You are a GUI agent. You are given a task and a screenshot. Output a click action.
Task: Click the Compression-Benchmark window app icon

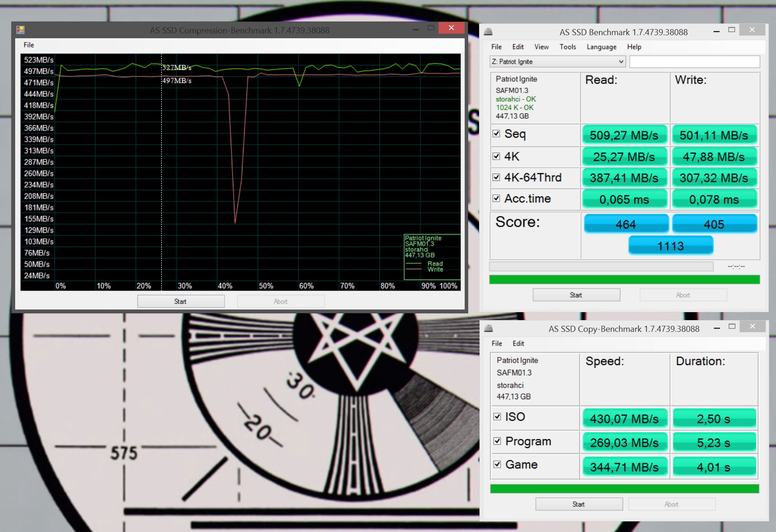20,30
